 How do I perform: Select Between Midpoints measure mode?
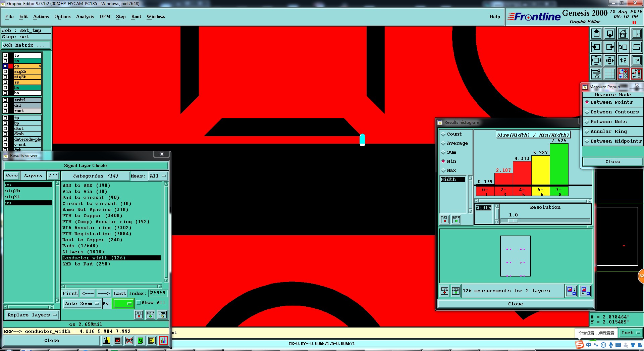click(x=613, y=141)
